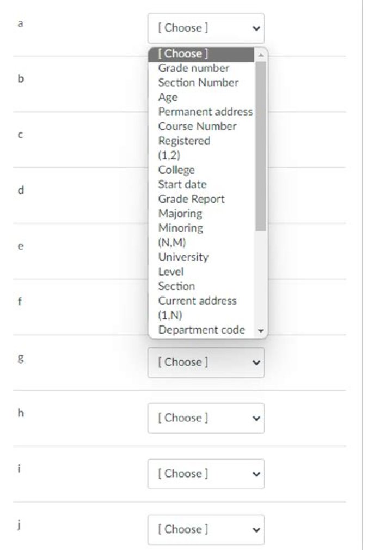
Task: Choose the 'Registered' option
Action: coord(184,141)
